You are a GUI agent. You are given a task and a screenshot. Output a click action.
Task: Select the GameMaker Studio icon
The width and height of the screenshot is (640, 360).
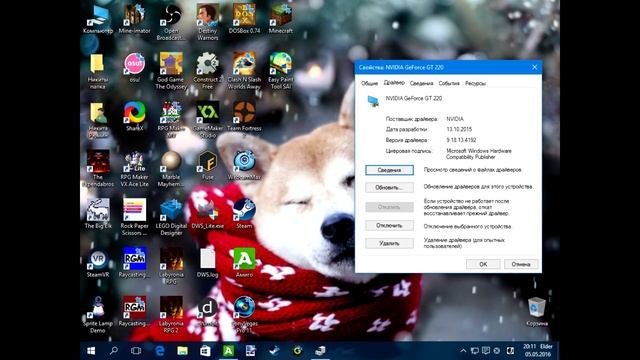coord(207,119)
